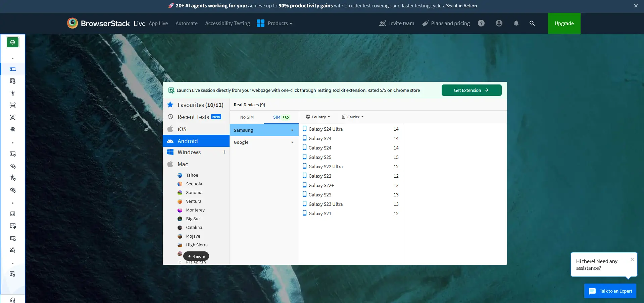Click the Upgrade button
644x303 pixels.
[x=564, y=23]
